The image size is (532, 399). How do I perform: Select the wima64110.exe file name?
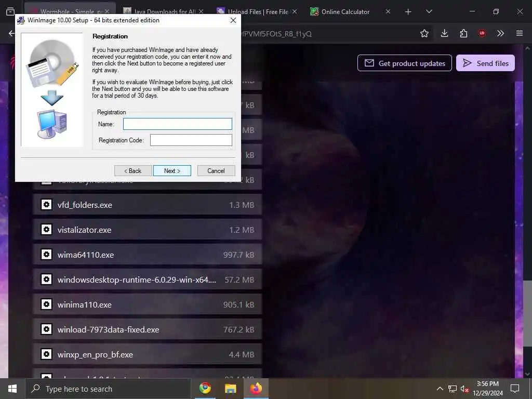pos(86,255)
